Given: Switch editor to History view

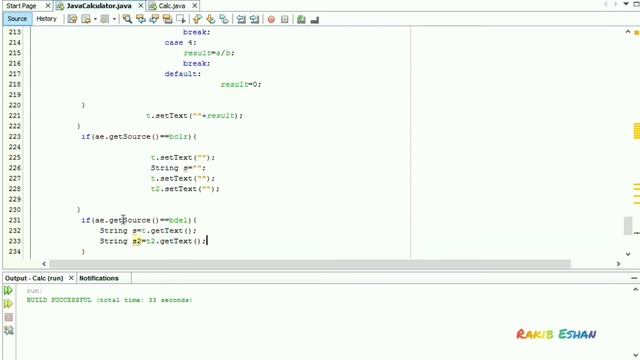Looking at the screenshot, I should coord(46,19).
